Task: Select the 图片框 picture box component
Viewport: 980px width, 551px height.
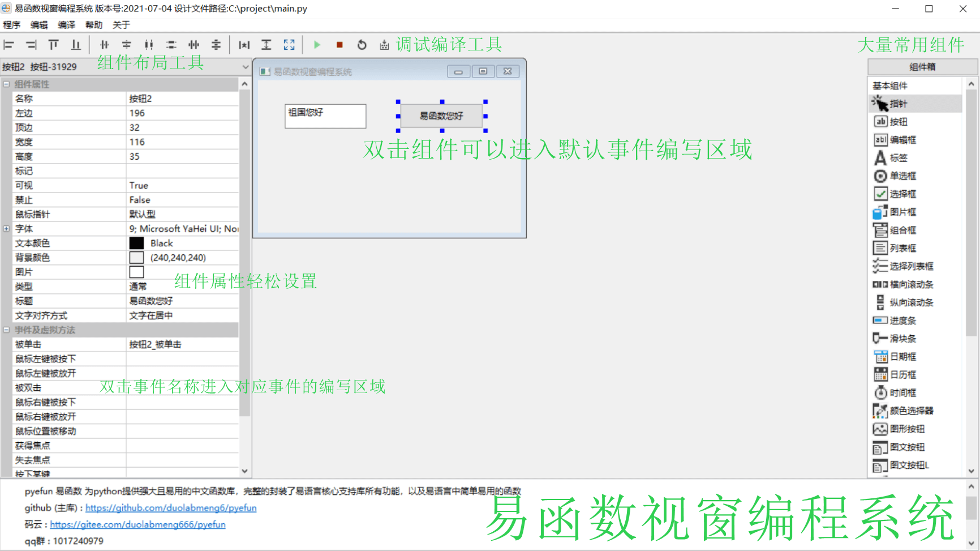Action: pyautogui.click(x=915, y=212)
